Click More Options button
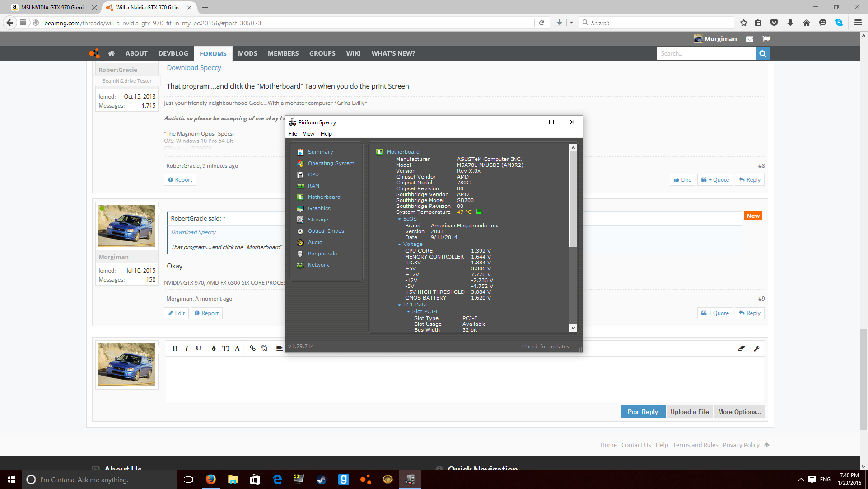This screenshot has height=489, width=868. pos(739,412)
